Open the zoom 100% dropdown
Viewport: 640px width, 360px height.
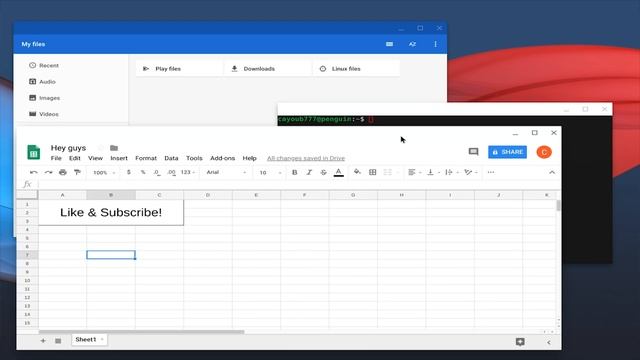point(104,173)
